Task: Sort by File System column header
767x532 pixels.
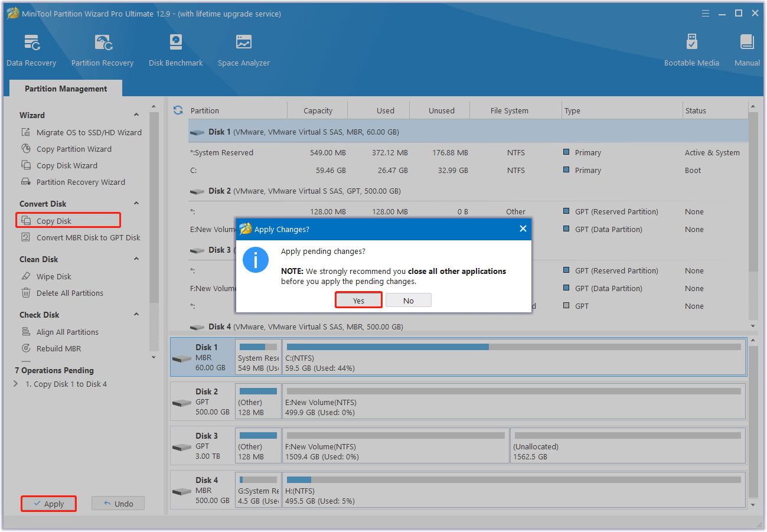Action: pyautogui.click(x=515, y=110)
